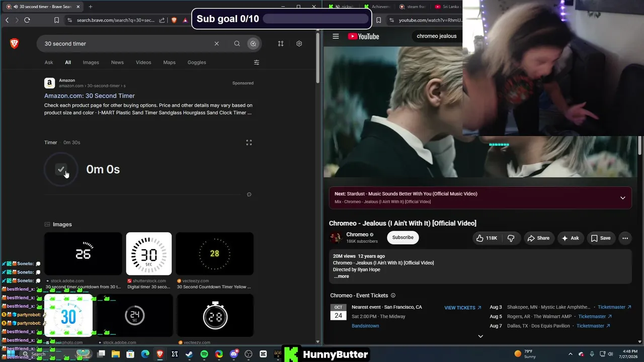
Task: Open Discord from the taskbar
Action: pos(233,354)
